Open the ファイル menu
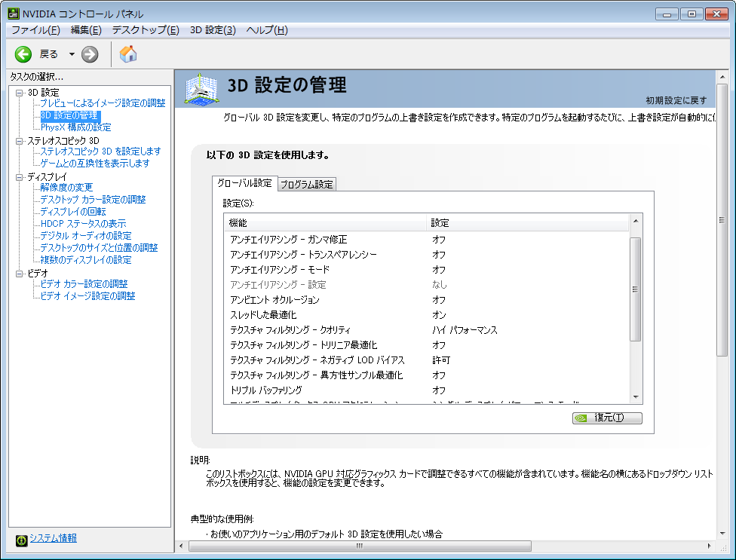Viewport: 736px width, 560px height. point(35,30)
